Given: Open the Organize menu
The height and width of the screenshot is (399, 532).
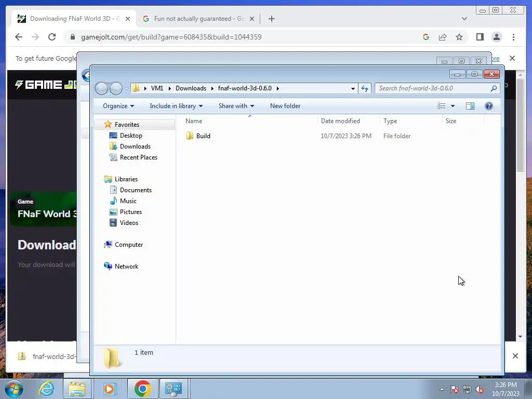Looking at the screenshot, I should (118, 106).
